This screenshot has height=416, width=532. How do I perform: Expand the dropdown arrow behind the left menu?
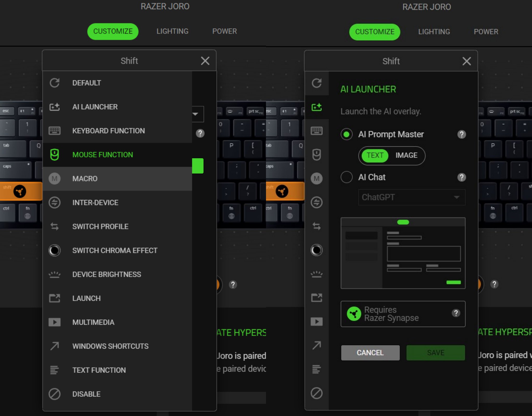tap(196, 114)
